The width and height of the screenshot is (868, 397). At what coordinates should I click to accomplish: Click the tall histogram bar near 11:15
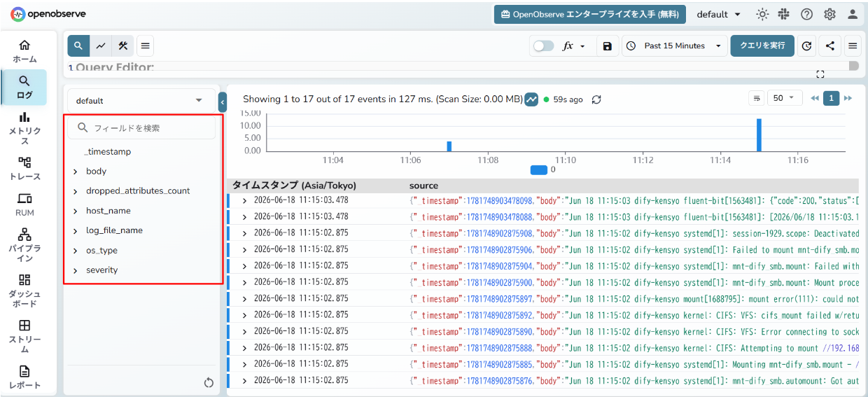click(x=759, y=134)
